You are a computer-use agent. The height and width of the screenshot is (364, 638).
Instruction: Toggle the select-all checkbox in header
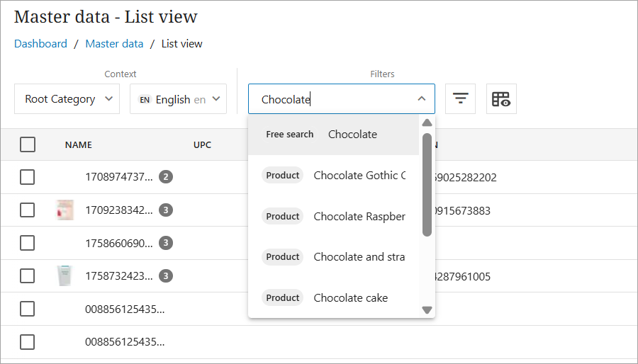28,144
